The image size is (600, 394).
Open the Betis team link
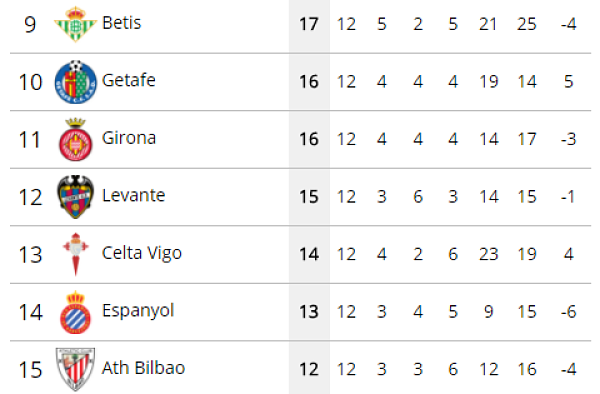(x=122, y=23)
